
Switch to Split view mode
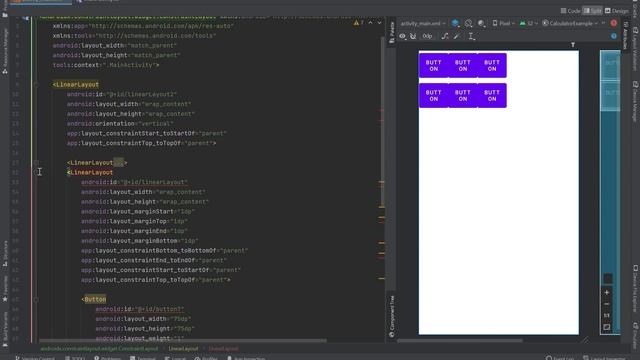pyautogui.click(x=592, y=11)
